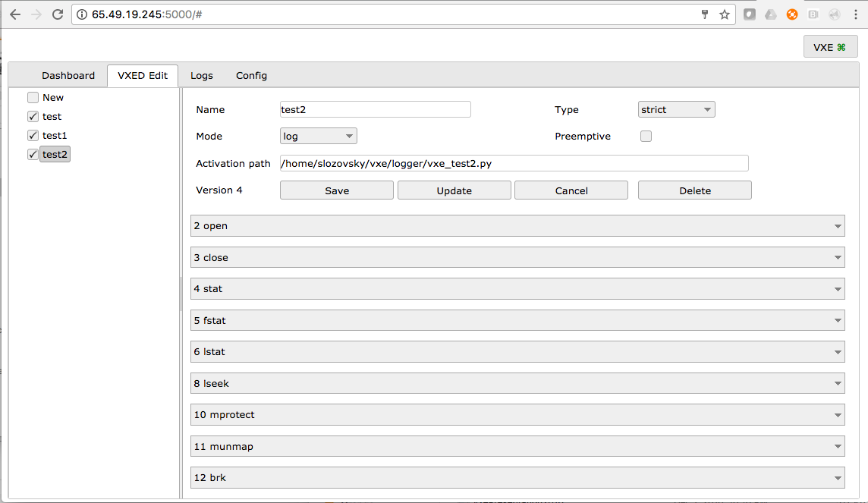The width and height of the screenshot is (868, 503).
Task: Click the 'B' browser extension icon
Action: [x=813, y=14]
